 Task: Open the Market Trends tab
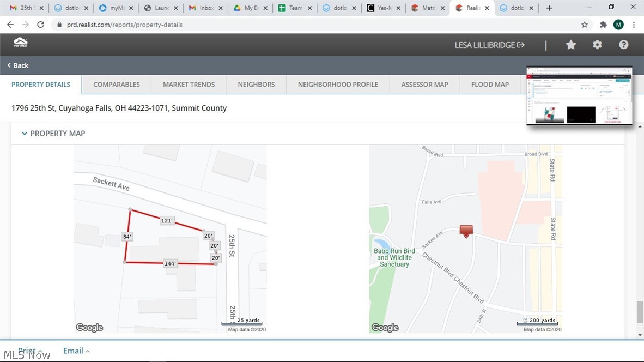pos(189,85)
